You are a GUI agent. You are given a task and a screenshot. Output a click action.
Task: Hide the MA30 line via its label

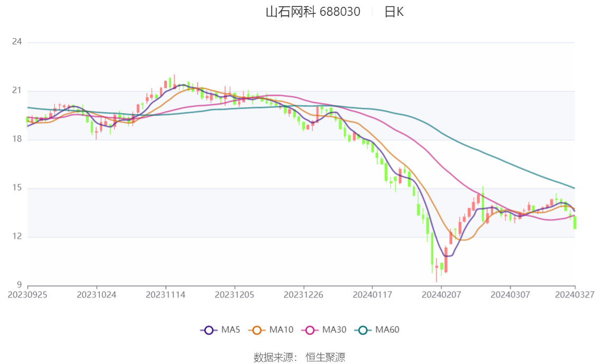[x=334, y=330]
